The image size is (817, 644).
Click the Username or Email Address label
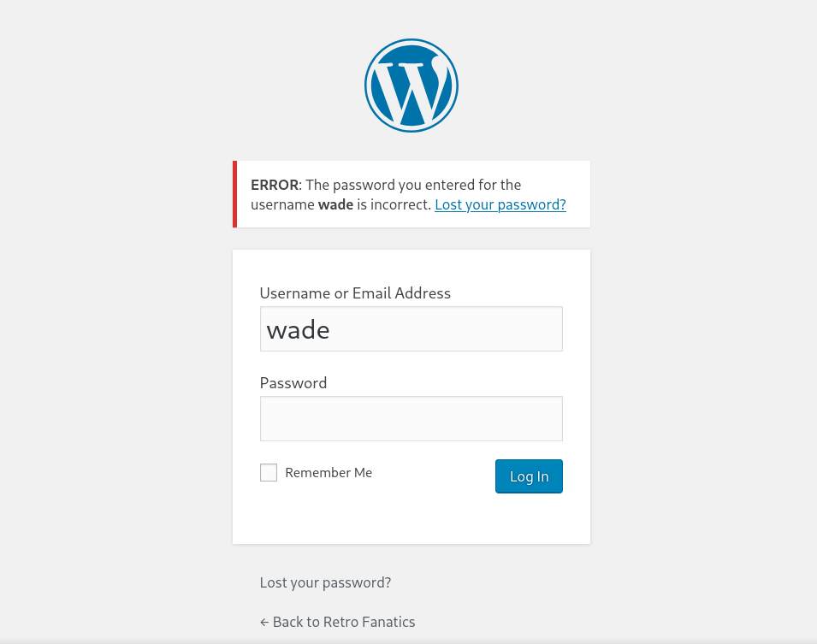click(355, 293)
